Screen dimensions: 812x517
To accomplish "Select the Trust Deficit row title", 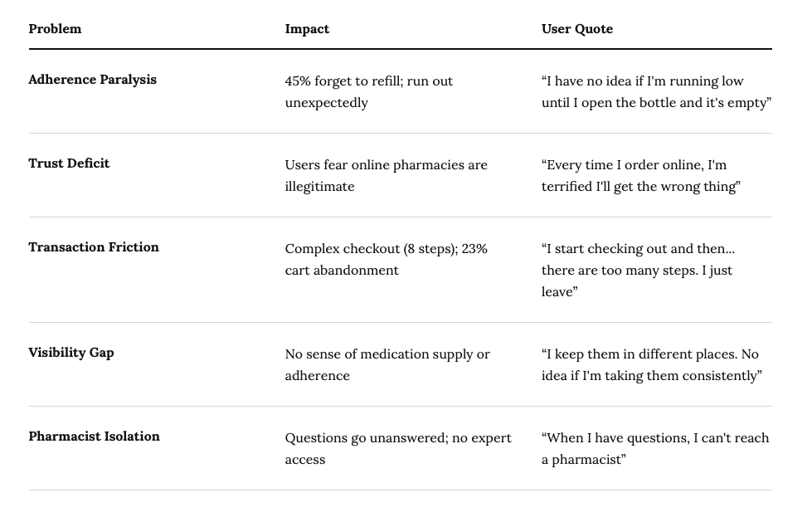I will [x=69, y=163].
